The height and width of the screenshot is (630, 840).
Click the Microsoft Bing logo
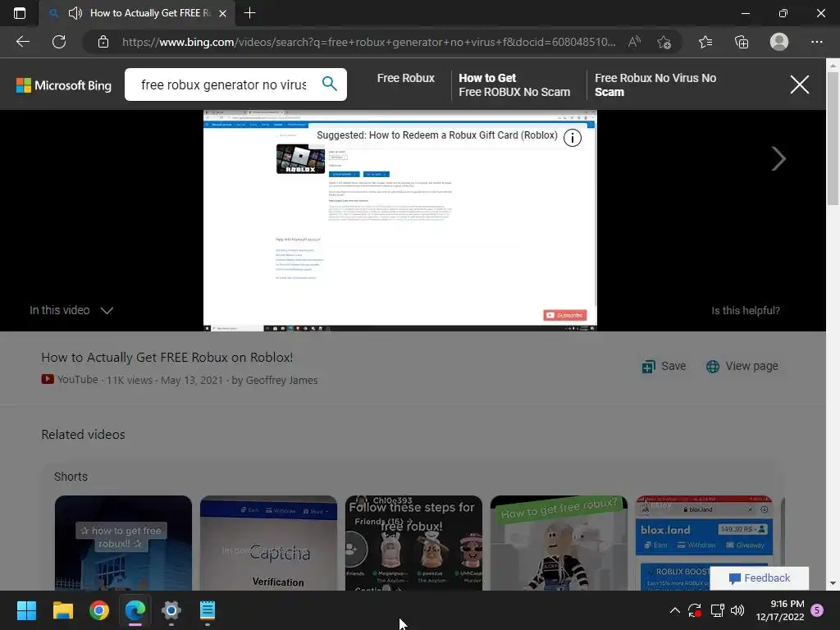point(64,85)
